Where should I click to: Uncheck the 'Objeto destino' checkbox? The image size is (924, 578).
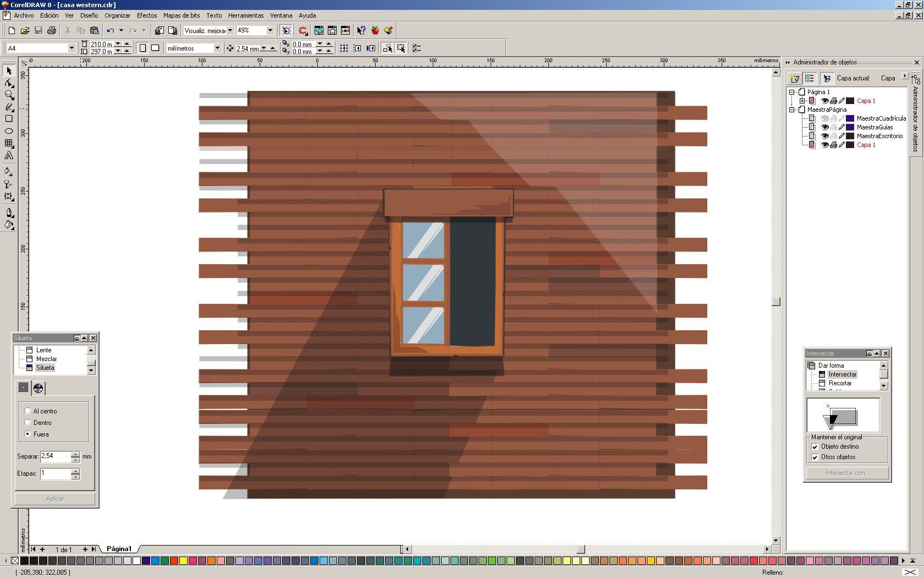pyautogui.click(x=815, y=447)
